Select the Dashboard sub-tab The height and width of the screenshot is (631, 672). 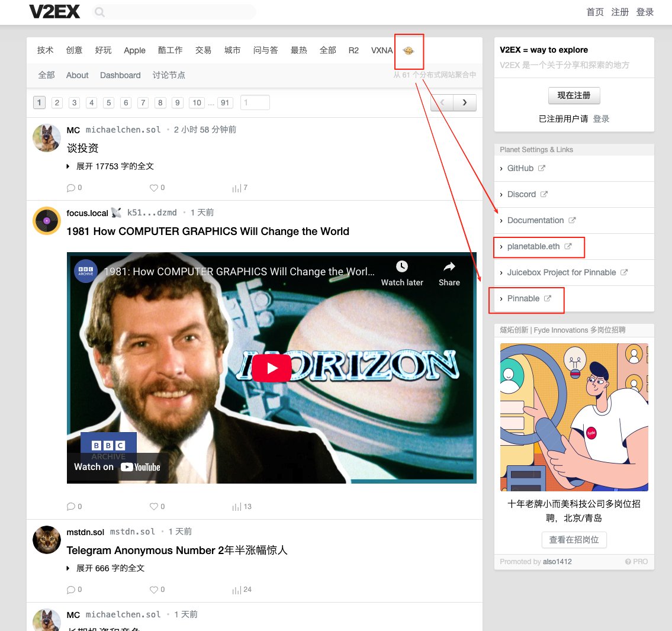point(120,75)
